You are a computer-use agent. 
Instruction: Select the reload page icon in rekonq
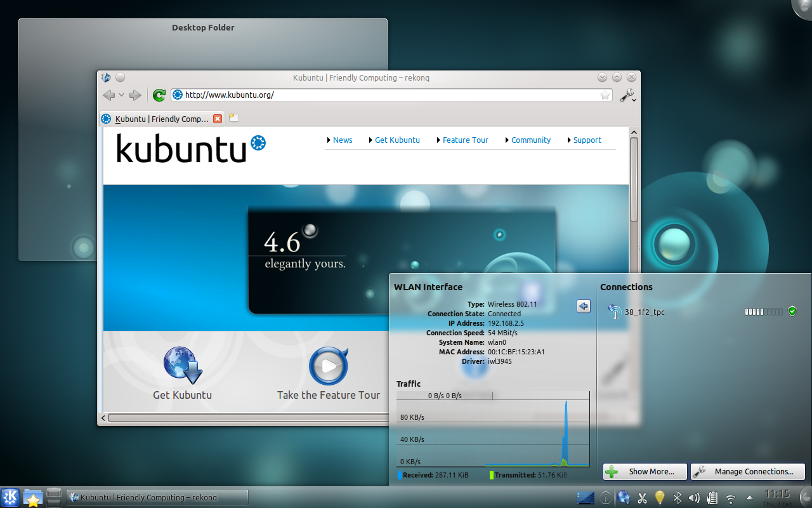[158, 95]
